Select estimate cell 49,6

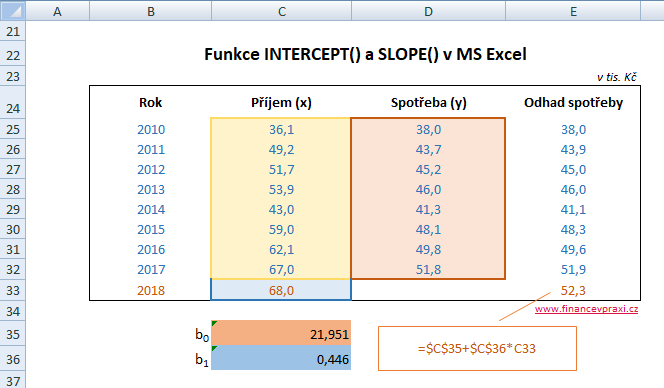(x=573, y=249)
